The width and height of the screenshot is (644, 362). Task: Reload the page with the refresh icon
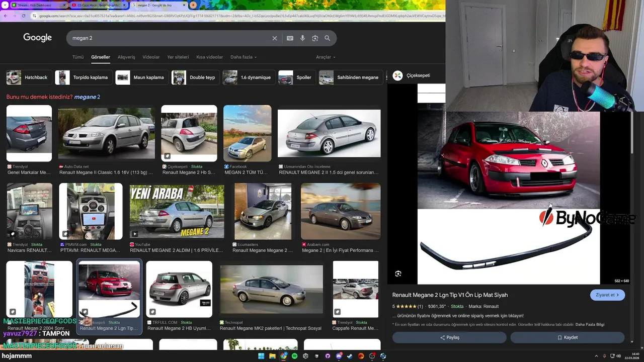coord(24,16)
